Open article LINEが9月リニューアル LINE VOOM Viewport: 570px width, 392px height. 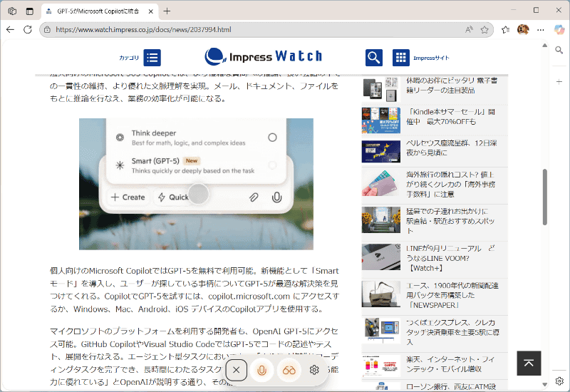click(x=450, y=258)
